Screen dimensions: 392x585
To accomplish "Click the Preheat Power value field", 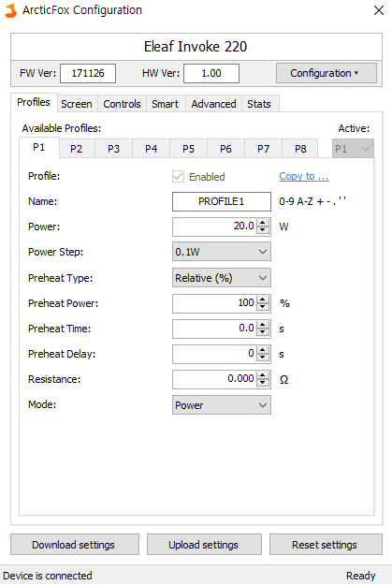I will click(214, 303).
